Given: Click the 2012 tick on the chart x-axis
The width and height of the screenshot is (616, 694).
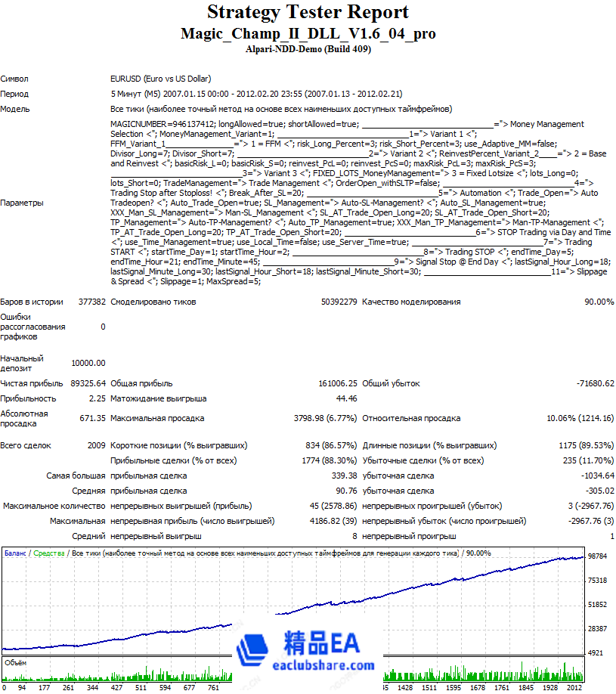Looking at the screenshot, I should pos(575,689).
